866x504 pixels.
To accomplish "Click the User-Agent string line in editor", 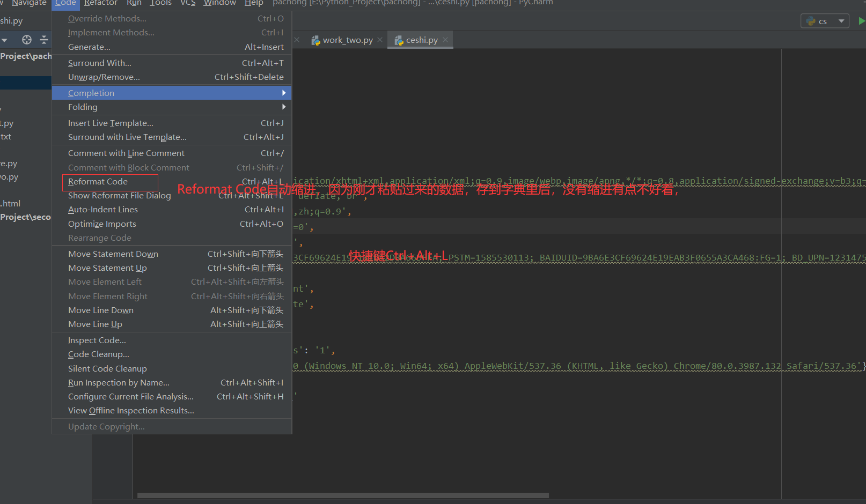I will pos(579,366).
